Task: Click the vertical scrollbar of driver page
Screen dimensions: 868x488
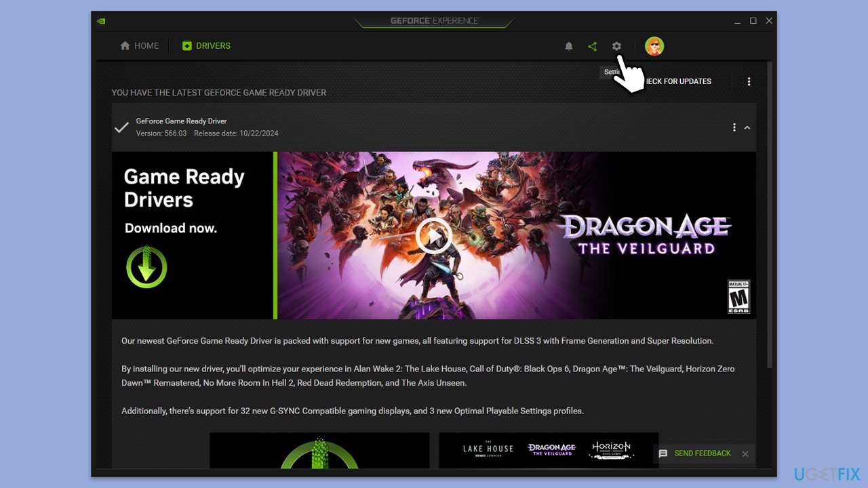Action: coord(769,213)
